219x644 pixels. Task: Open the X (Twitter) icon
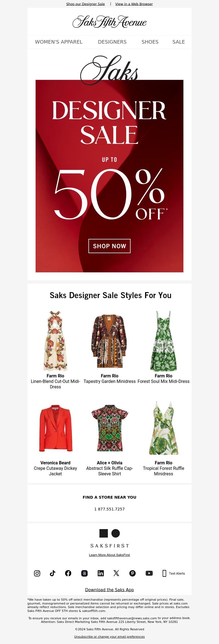(116, 573)
